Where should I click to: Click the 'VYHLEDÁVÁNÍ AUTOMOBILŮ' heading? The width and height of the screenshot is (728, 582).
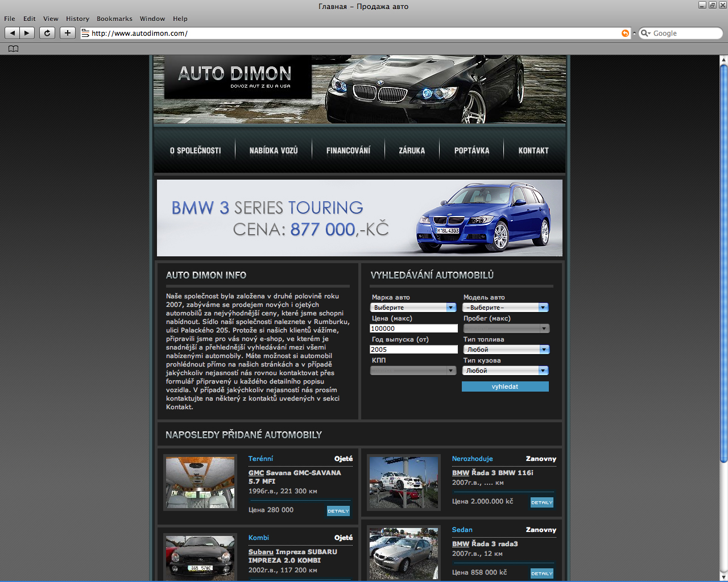click(432, 275)
